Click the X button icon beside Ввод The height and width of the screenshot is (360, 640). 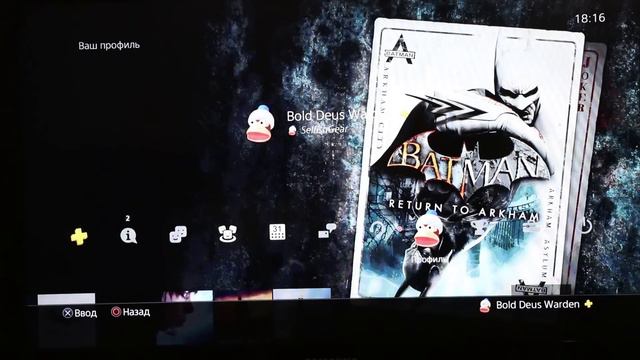tap(67, 313)
